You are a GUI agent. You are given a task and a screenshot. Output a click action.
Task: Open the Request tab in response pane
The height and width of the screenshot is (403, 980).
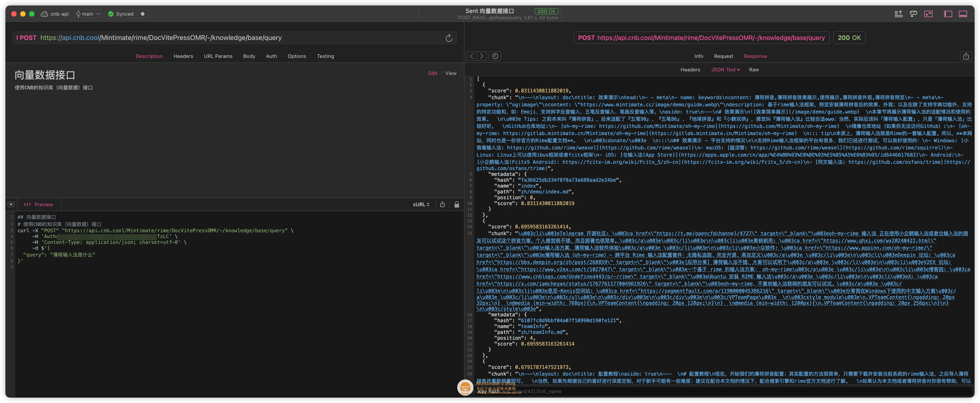pos(723,56)
